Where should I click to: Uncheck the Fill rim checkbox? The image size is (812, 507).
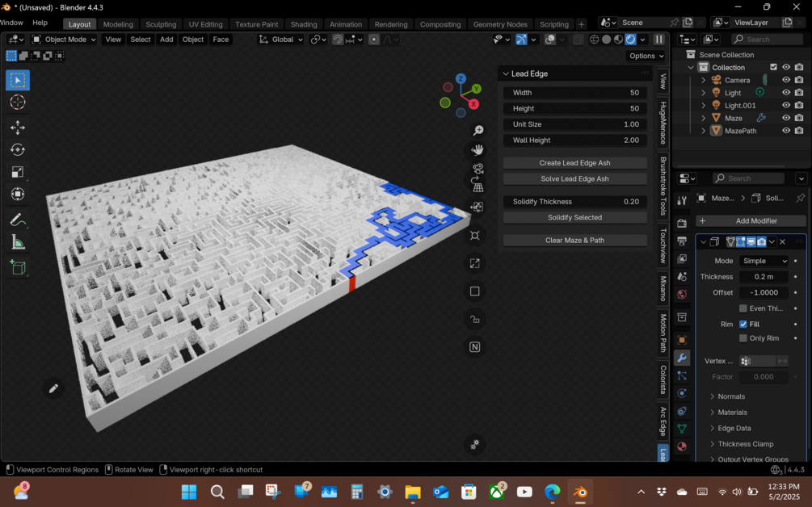[x=743, y=324]
